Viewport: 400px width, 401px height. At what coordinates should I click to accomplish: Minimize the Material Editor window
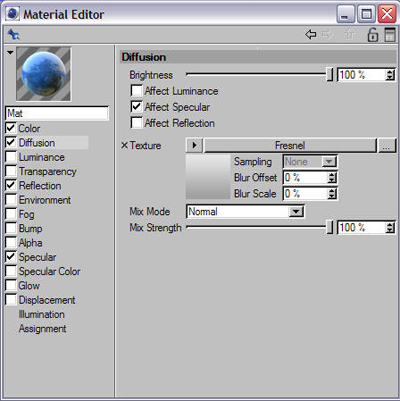(345, 14)
